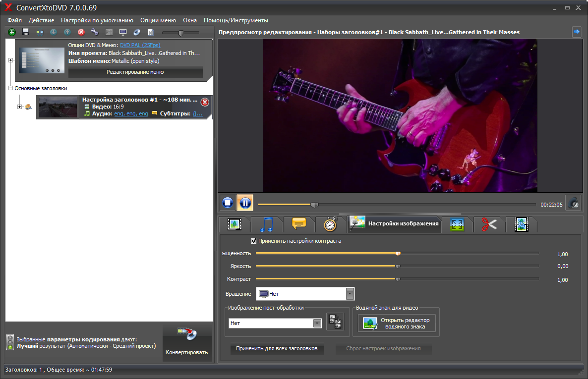Click the Редактирование меню button
Screen dimensions: 588x379
[135, 72]
